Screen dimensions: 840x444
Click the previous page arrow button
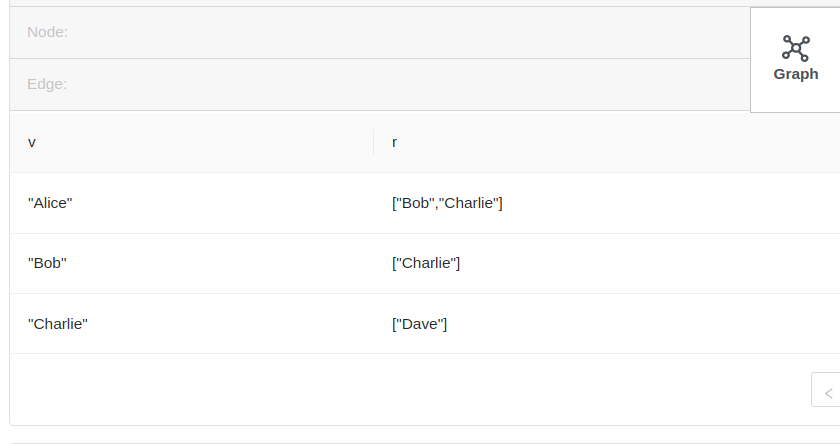[x=827, y=390]
